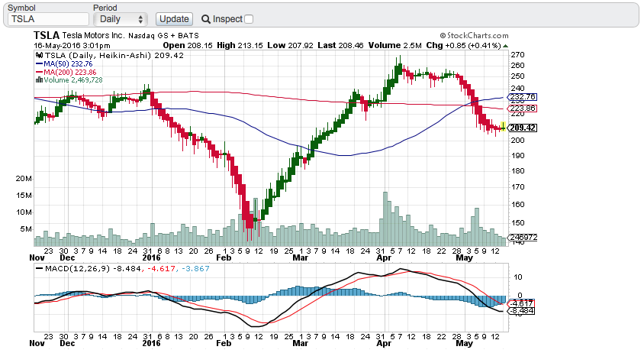Click the StockCharts.com copyright text
This screenshot has height=353, width=644.
474,36
